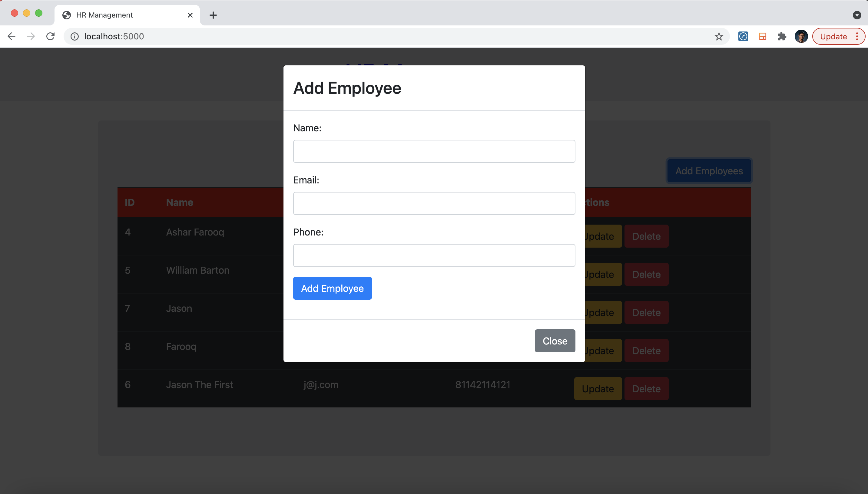Image resolution: width=868 pixels, height=494 pixels.
Task: Close the Add Employee modal
Action: (x=555, y=341)
